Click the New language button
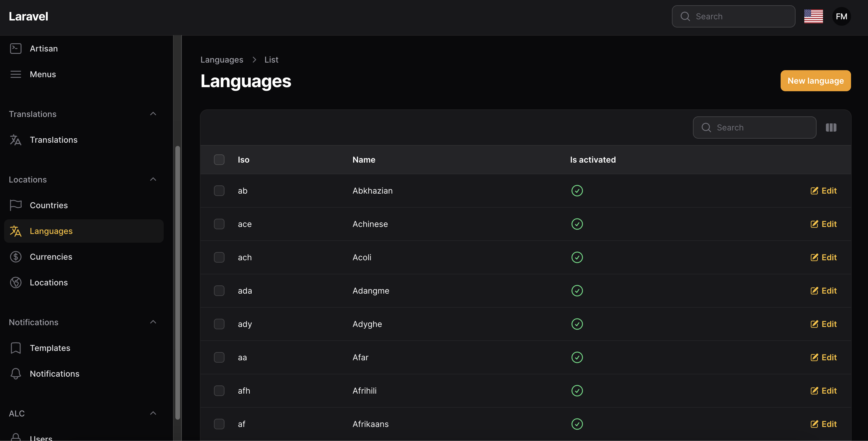This screenshot has height=441, width=868. (815, 81)
